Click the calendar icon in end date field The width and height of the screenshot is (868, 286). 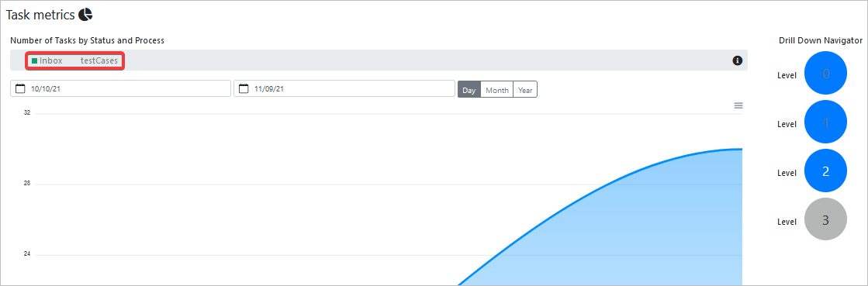click(x=244, y=88)
